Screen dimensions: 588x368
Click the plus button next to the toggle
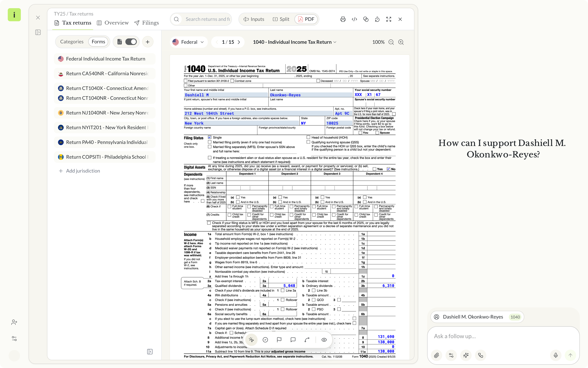[148, 42]
